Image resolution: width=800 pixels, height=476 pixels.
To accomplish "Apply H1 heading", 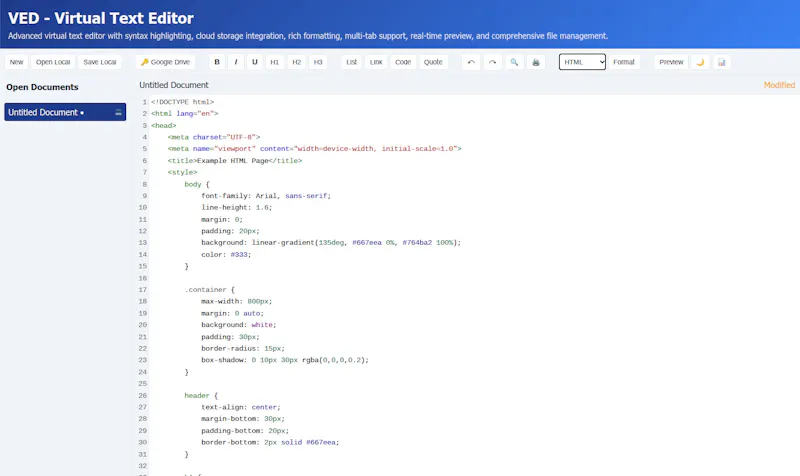I will tap(274, 62).
